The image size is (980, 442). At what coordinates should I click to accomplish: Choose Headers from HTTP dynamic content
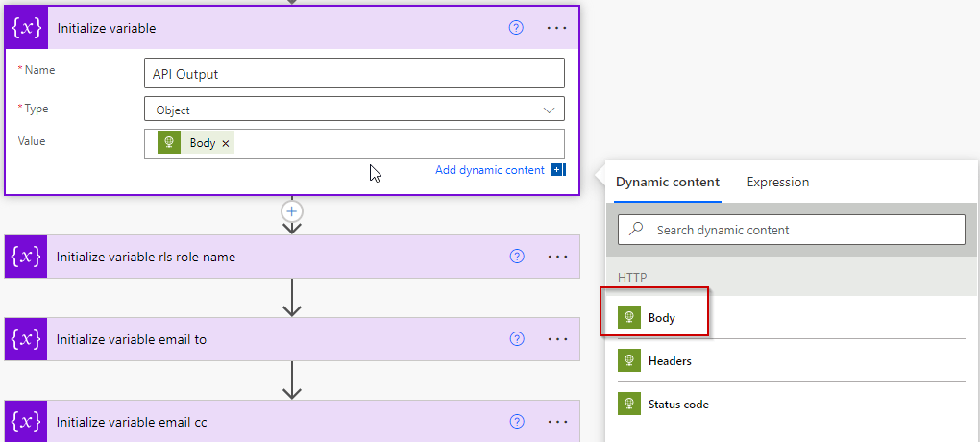point(669,361)
